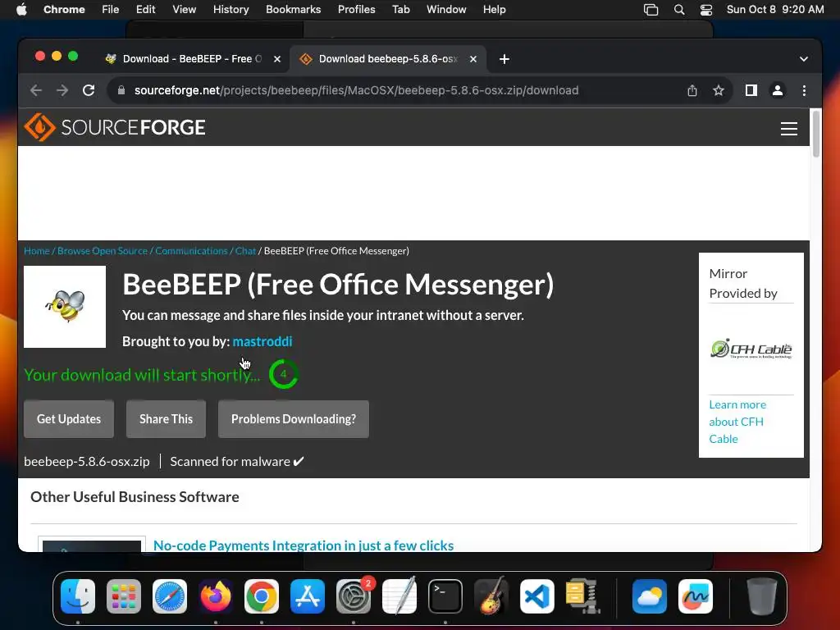Expand the tab search chevron
840x630 pixels.
point(804,59)
